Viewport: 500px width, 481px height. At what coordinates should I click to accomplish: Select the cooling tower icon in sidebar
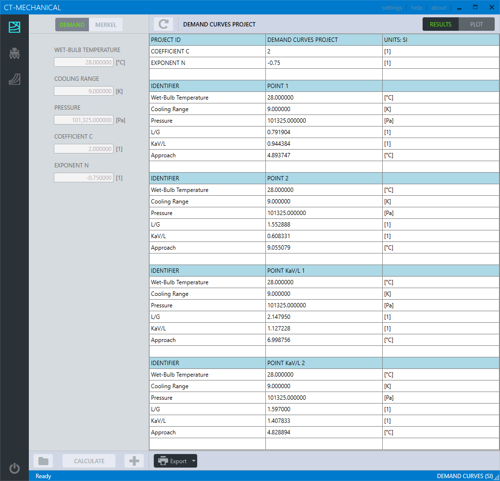point(14,53)
